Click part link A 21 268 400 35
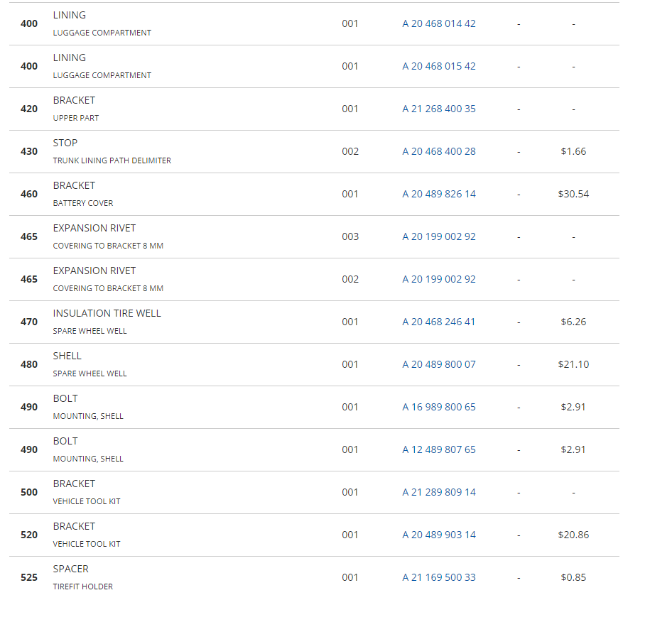This screenshot has width=672, height=622. [439, 109]
